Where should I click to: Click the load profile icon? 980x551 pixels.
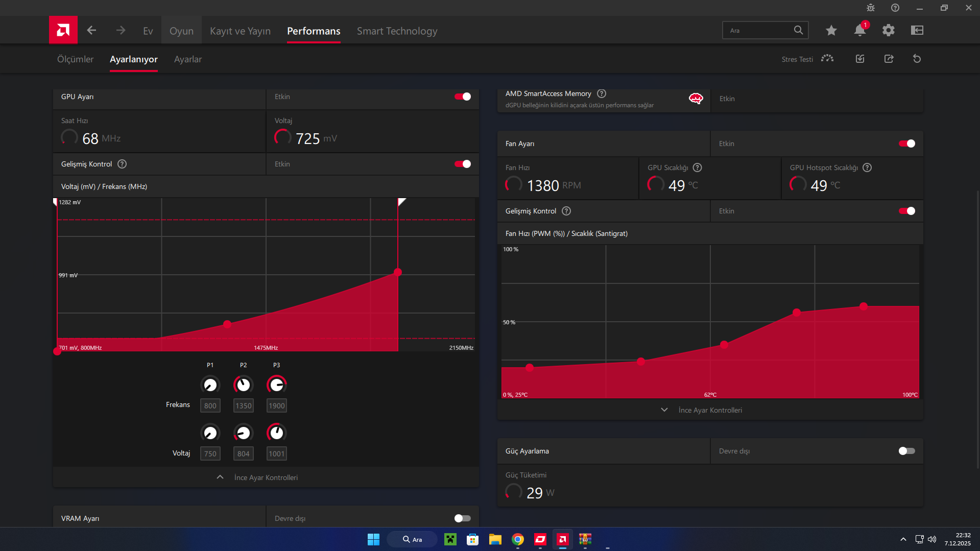860,59
